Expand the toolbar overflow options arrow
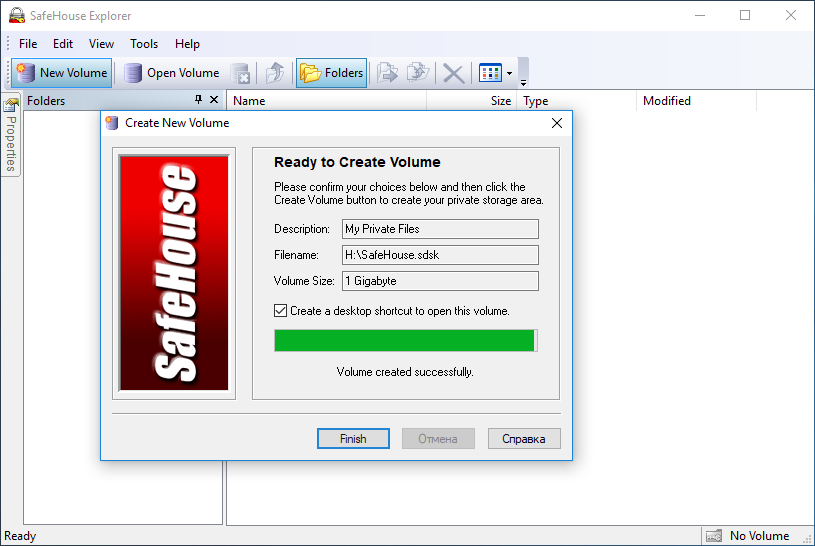Screen dimensions: 815x546 point(523,83)
